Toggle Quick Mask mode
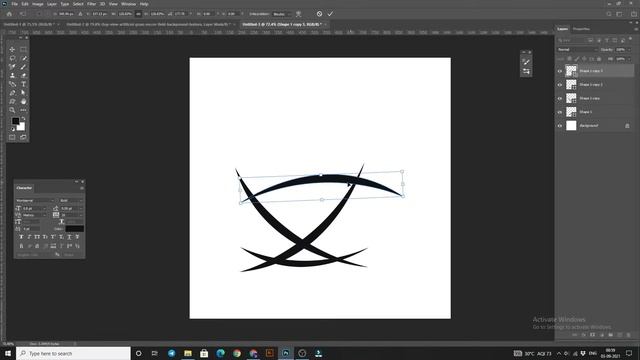Viewport: 640px width, 360px height. pos(12,138)
